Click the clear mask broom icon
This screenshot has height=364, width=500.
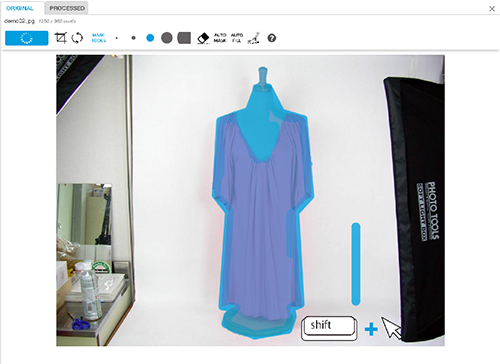click(x=253, y=38)
